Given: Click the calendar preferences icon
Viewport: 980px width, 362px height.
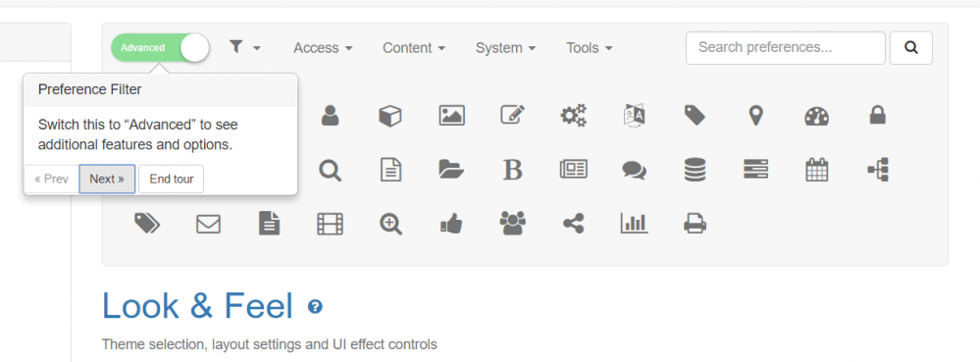Looking at the screenshot, I should point(816,170).
